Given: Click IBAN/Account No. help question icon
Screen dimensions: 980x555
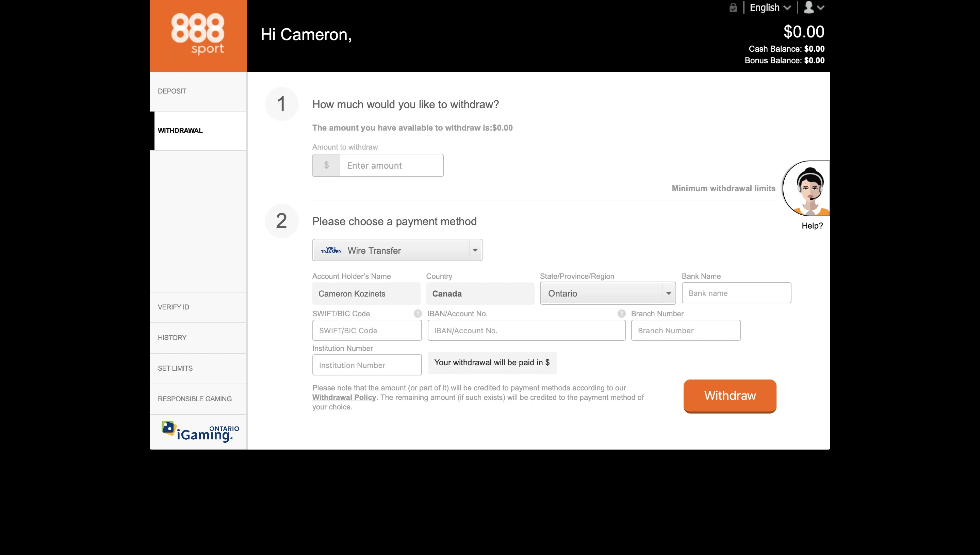Looking at the screenshot, I should pyautogui.click(x=621, y=314).
